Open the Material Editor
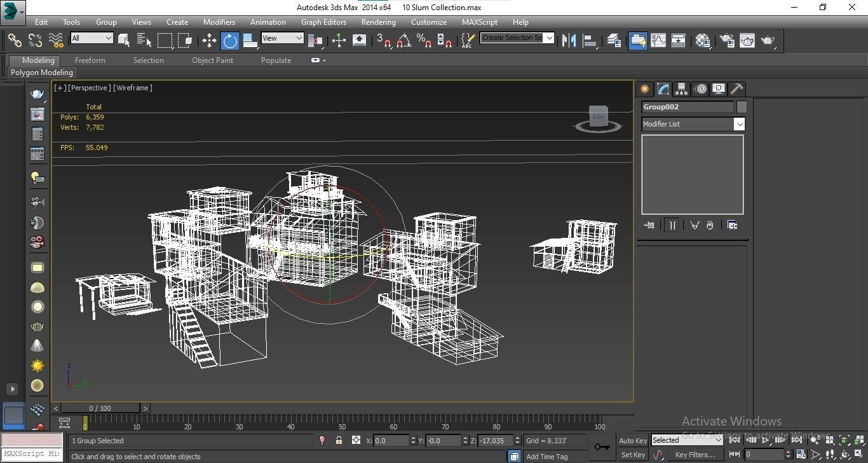 (703, 40)
